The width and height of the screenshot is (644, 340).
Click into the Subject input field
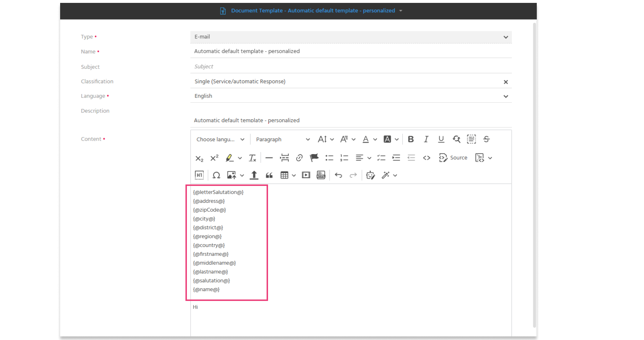[x=351, y=67]
